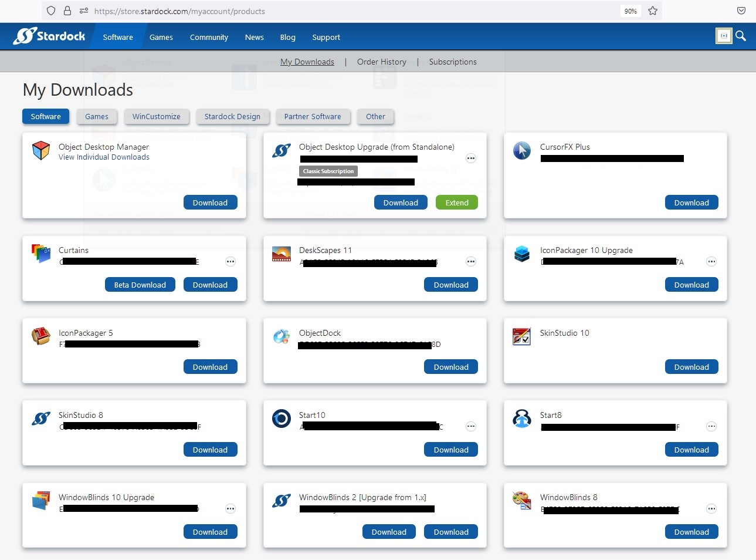The image size is (756, 560).
Task: Click the account icon beside search
Action: coord(724,36)
